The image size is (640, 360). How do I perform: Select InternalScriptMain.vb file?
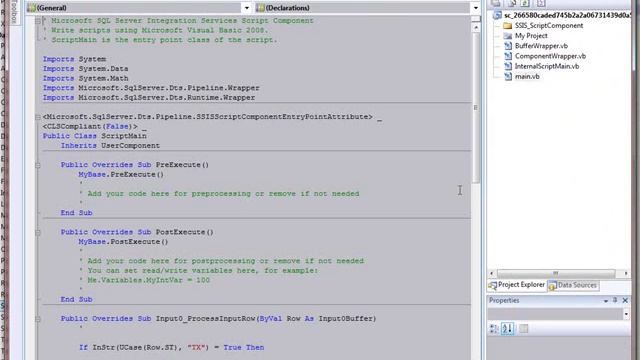click(547, 66)
